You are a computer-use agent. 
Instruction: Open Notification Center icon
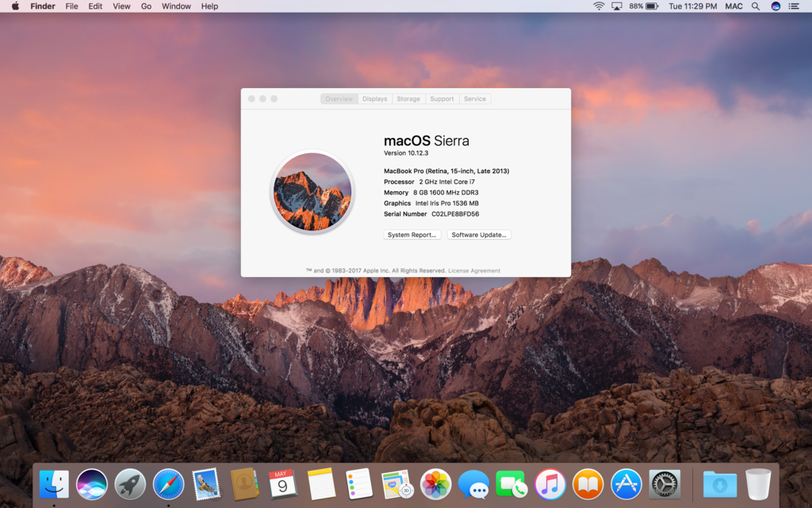tap(794, 6)
